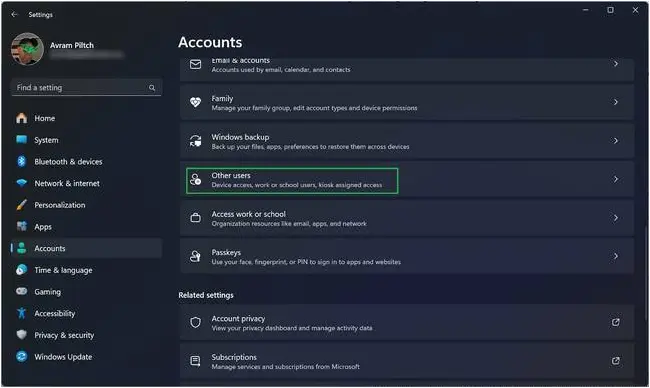This screenshot has width=650, height=388.
Task: Click the Related settings heading
Action: [206, 295]
